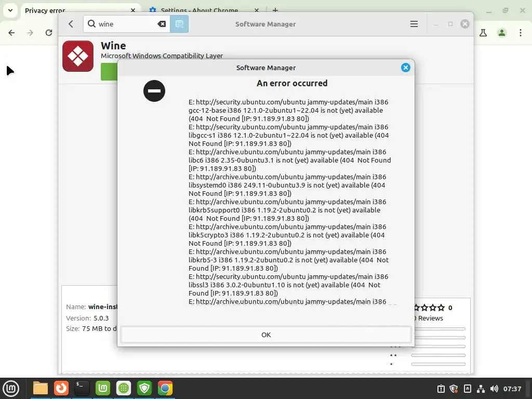Switch to the Privacy error tab

(45, 10)
